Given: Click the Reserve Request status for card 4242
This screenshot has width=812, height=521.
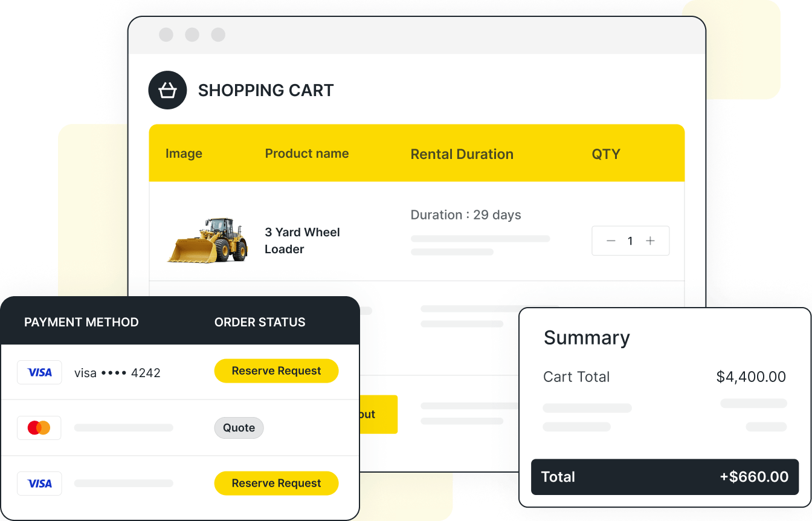Looking at the screenshot, I should coord(276,371).
